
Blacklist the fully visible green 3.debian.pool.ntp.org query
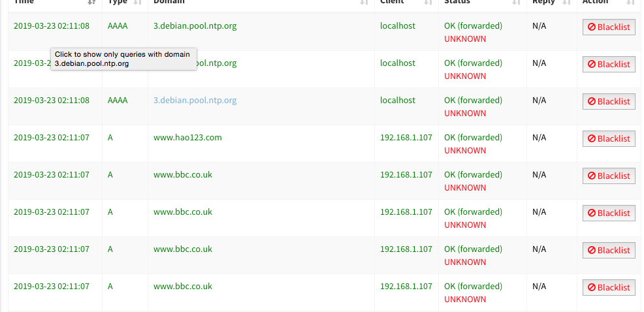point(609,27)
